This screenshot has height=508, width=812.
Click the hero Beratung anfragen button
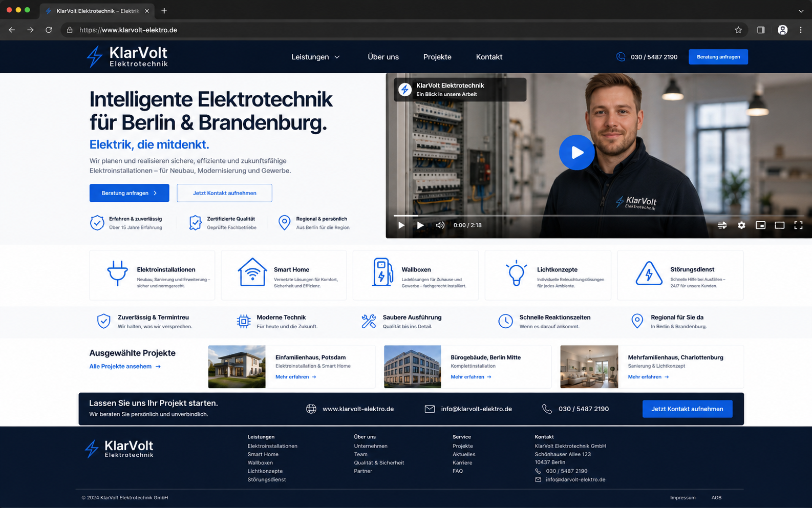130,193
